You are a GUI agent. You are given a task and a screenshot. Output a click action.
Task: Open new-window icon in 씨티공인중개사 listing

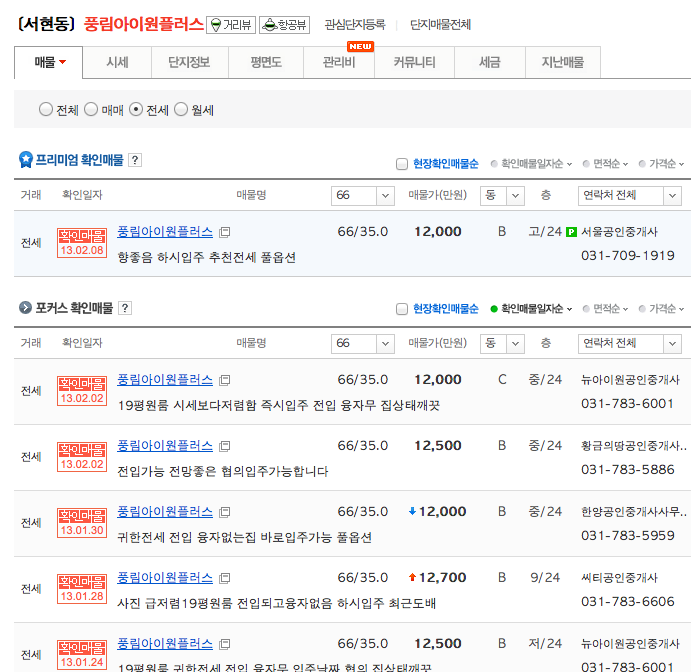point(225,578)
